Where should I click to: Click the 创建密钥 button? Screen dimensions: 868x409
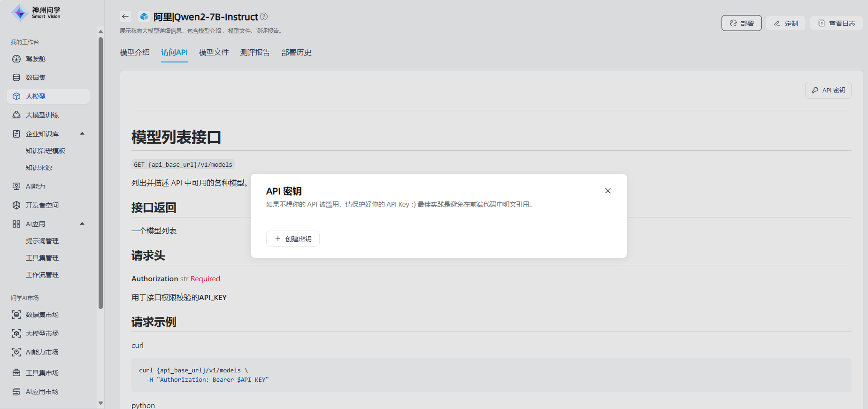(293, 239)
